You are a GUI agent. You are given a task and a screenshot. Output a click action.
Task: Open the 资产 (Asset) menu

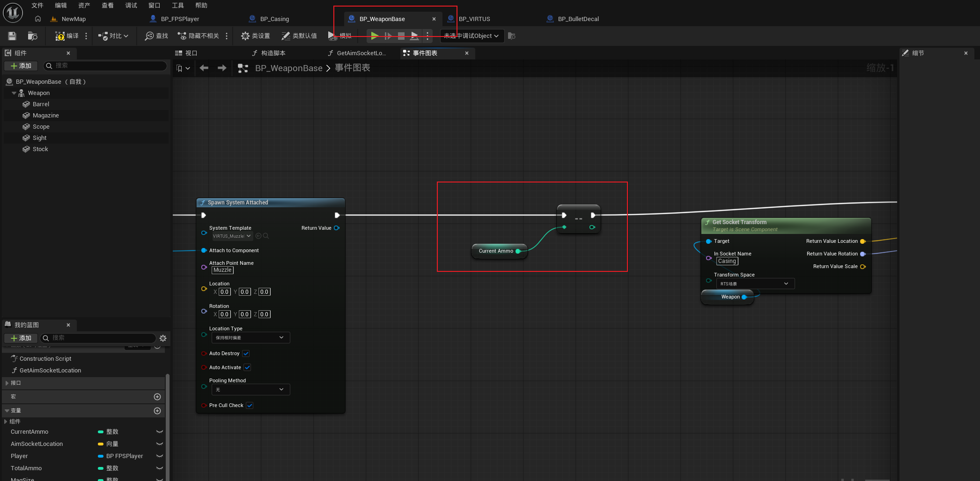84,6
